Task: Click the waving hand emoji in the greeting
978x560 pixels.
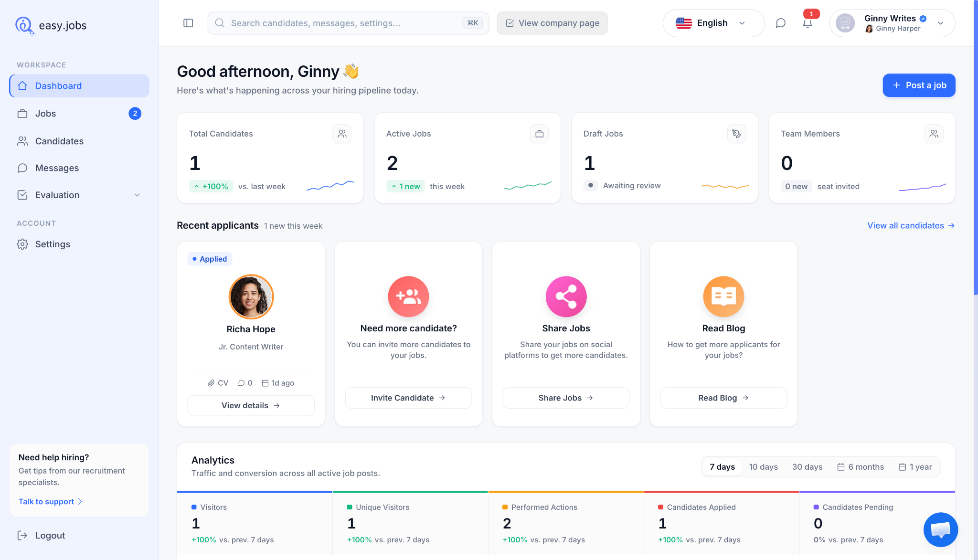Action: (x=351, y=71)
